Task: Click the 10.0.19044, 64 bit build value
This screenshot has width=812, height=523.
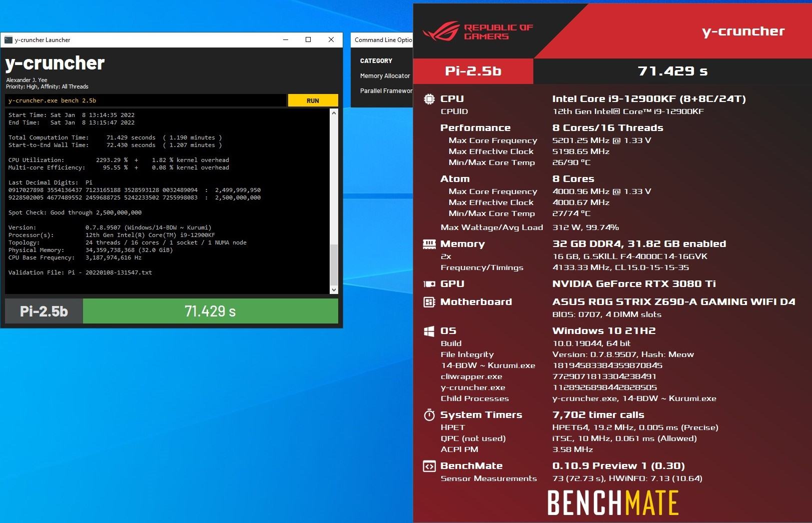Action: 591,343
